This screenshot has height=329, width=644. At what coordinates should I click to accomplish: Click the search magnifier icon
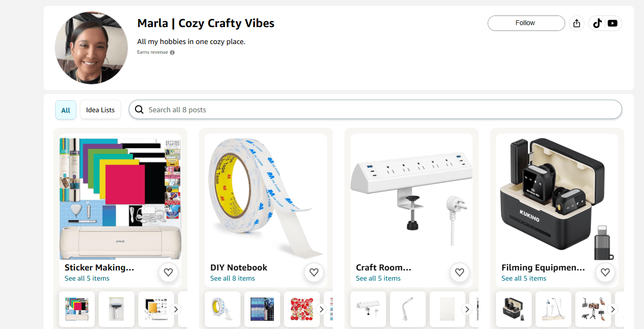[139, 109]
